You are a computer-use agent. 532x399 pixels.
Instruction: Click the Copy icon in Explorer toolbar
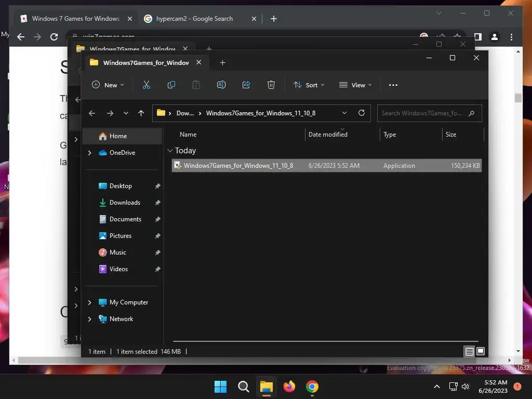pyautogui.click(x=171, y=85)
